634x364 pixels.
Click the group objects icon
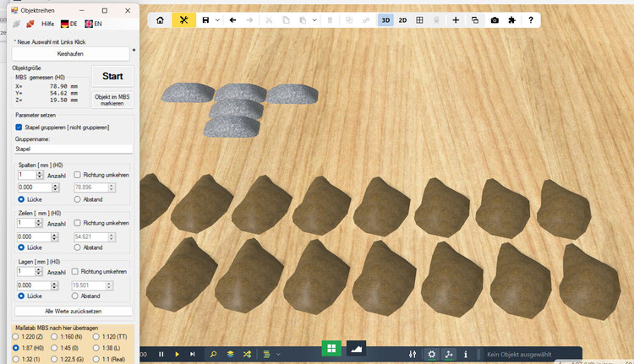[x=349, y=20]
